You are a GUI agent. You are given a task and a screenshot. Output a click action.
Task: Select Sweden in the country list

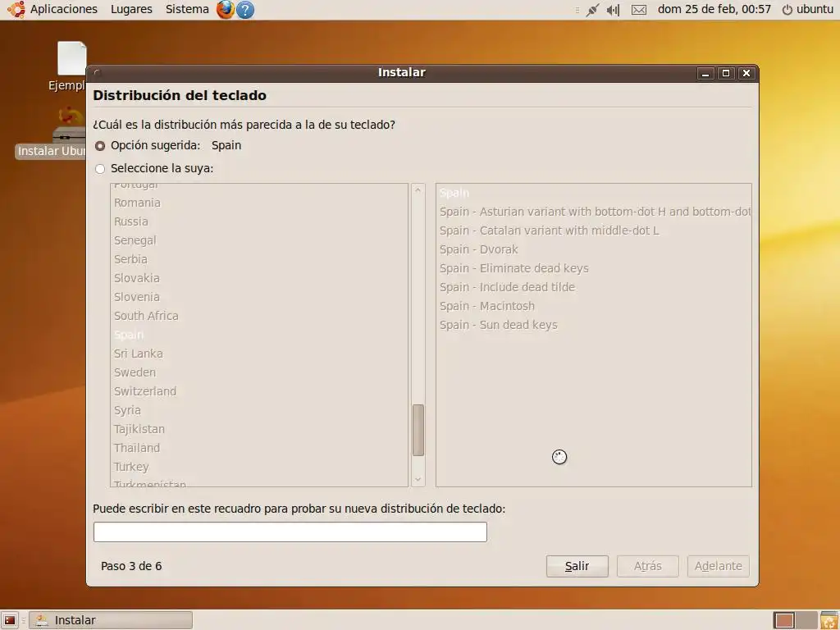[x=259, y=372]
